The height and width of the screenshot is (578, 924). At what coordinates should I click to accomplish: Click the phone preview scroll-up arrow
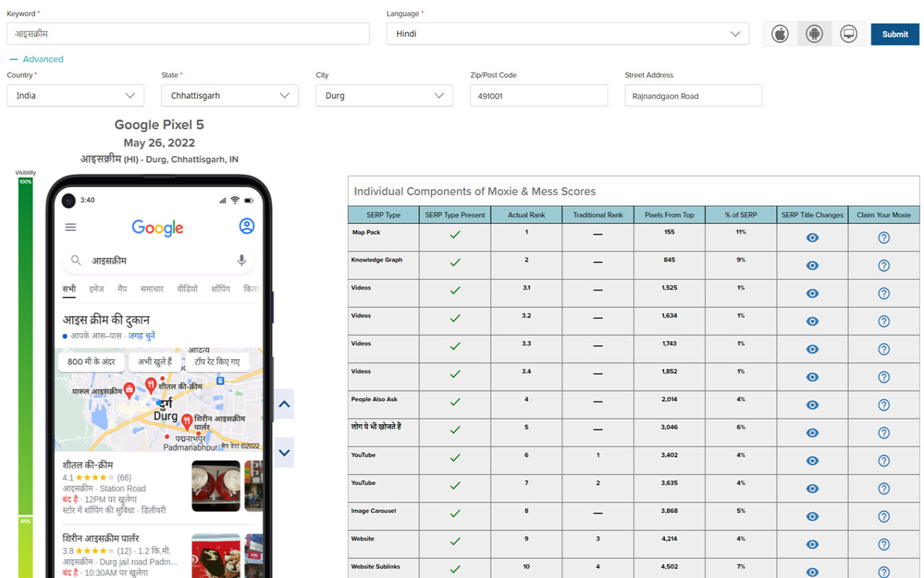[x=284, y=405]
